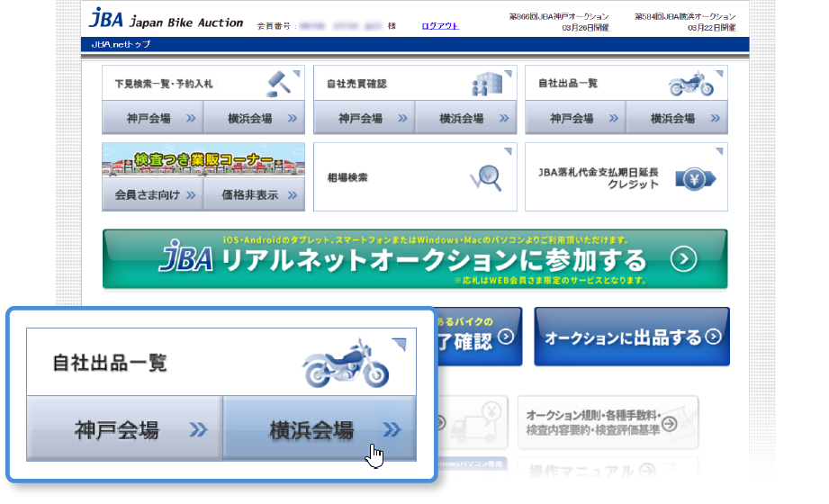This screenshot has height=504, width=829.
Task: Click circled arrow beside 検査内容要約・検査評価基準
Action: click(x=670, y=424)
